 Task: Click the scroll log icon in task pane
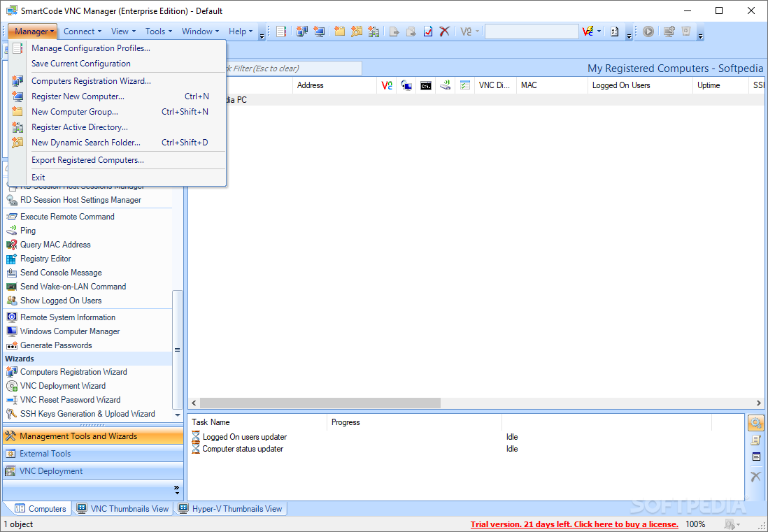click(x=755, y=440)
